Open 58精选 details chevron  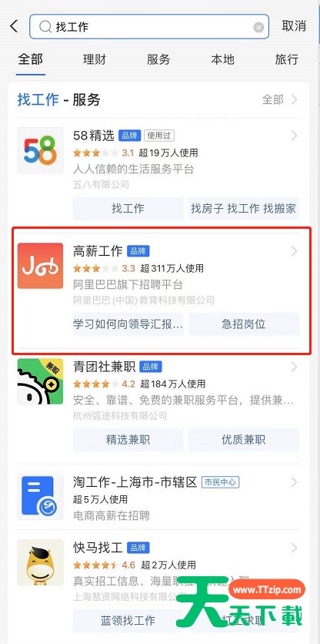click(x=294, y=136)
